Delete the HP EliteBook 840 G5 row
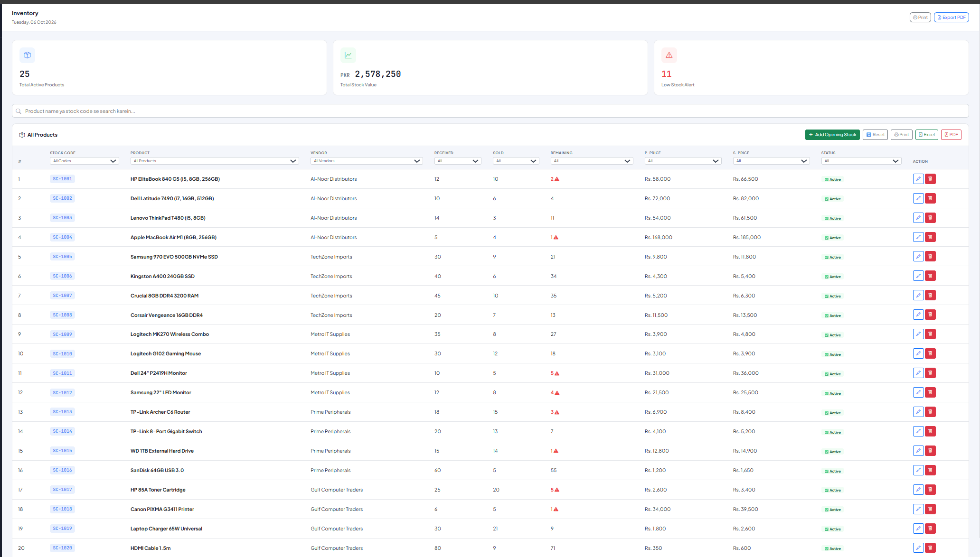This screenshot has height=557, width=980. [930, 179]
